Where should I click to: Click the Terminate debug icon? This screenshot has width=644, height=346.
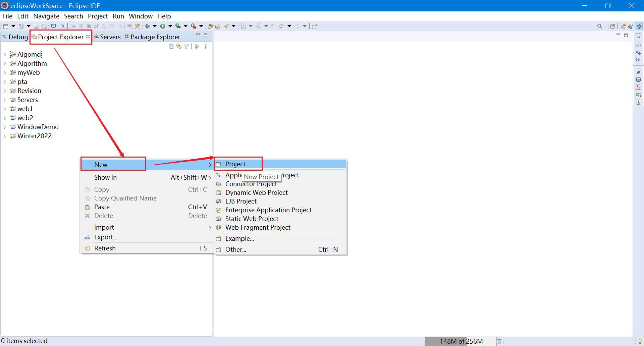click(x=89, y=26)
